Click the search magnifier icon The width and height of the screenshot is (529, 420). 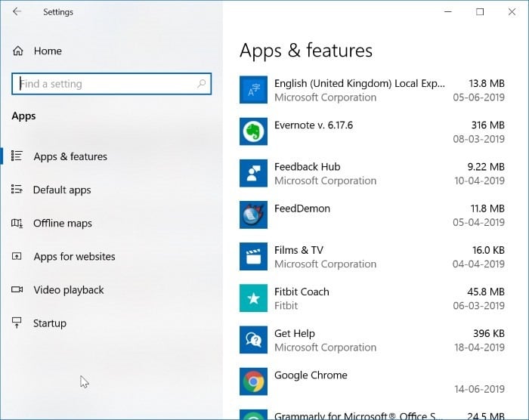[202, 83]
